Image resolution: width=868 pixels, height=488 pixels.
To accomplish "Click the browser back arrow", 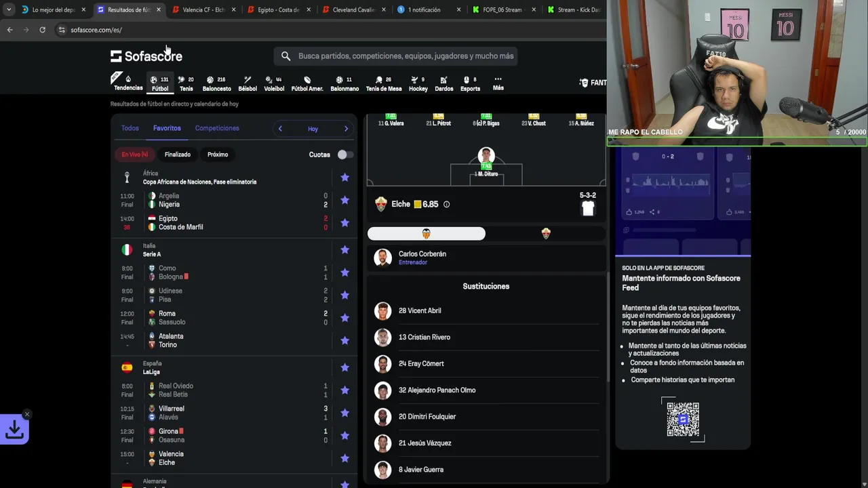I will [x=9, y=30].
